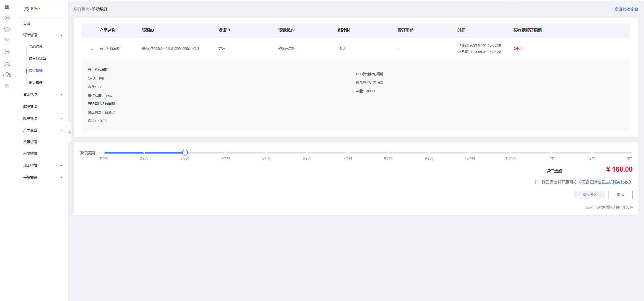
Task: Go to 我的订单 menu item
Action: (x=36, y=47)
